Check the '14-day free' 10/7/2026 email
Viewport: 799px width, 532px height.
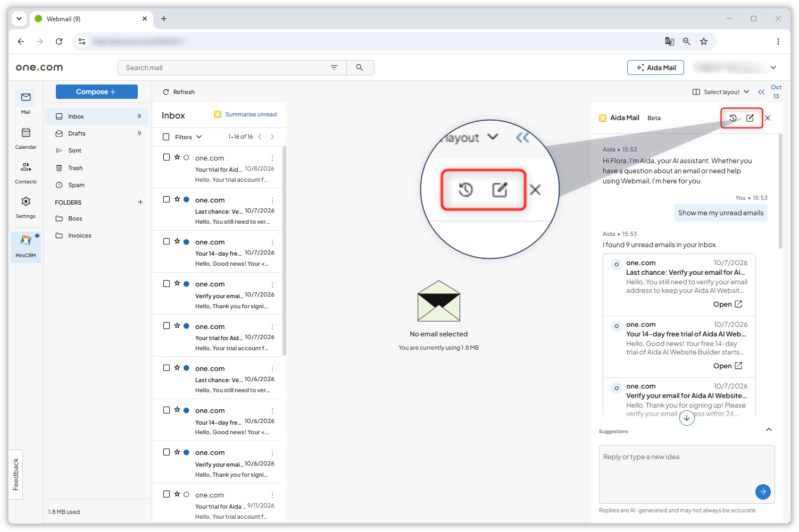pos(167,241)
